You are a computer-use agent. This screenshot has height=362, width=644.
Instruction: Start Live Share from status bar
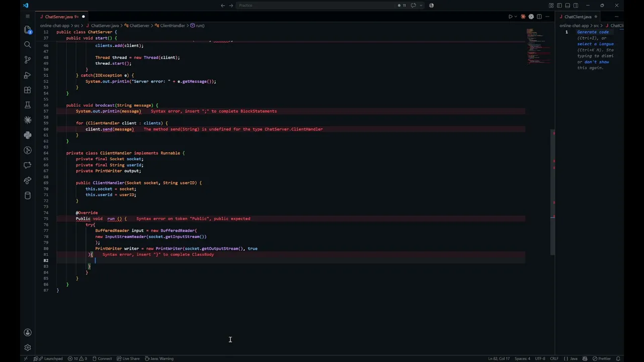[128, 358]
